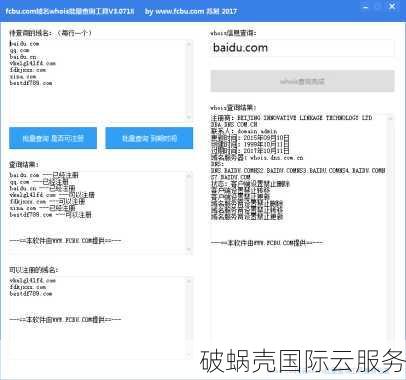Click the 待查询的域名 label
Image resolution: width=406 pixels, height=380 pixels.
tap(50, 33)
